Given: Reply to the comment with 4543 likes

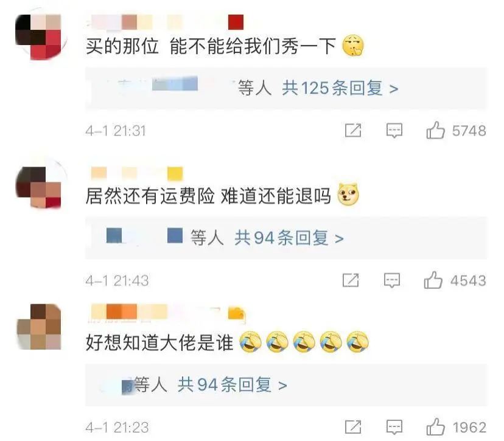Looking at the screenshot, I should click(392, 280).
